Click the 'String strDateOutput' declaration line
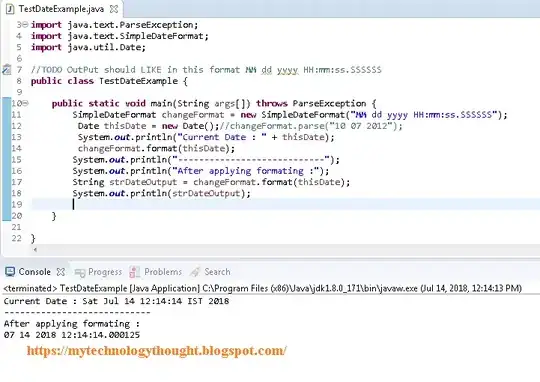Screen dimensions: 540x382 [x=211, y=182]
